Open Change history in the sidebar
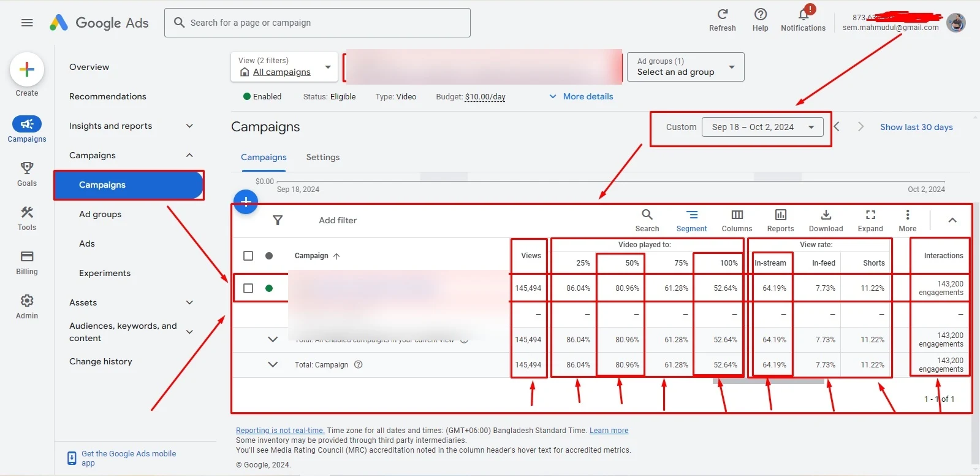 (101, 361)
